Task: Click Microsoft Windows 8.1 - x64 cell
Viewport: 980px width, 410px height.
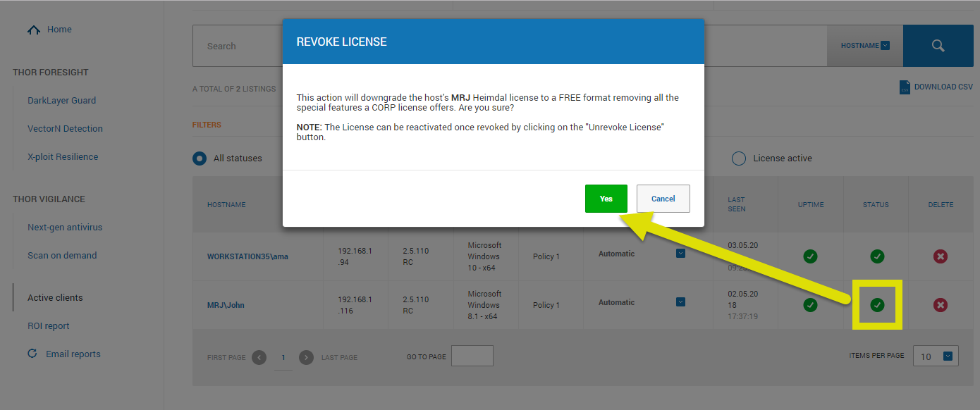Action: 484,305
